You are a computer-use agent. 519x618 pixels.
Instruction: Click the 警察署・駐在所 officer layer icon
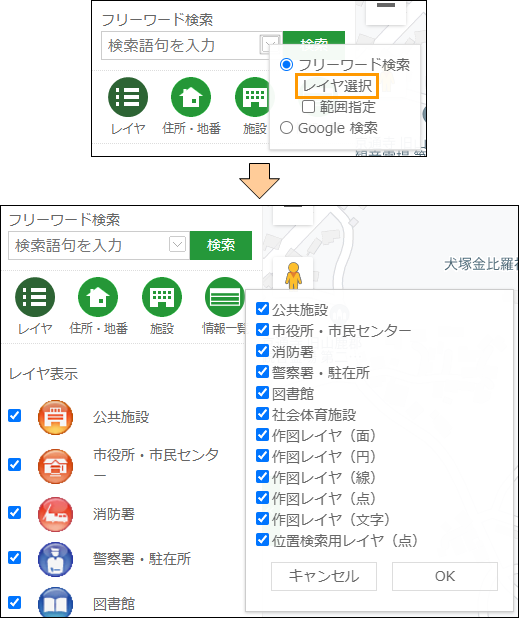click(55, 559)
